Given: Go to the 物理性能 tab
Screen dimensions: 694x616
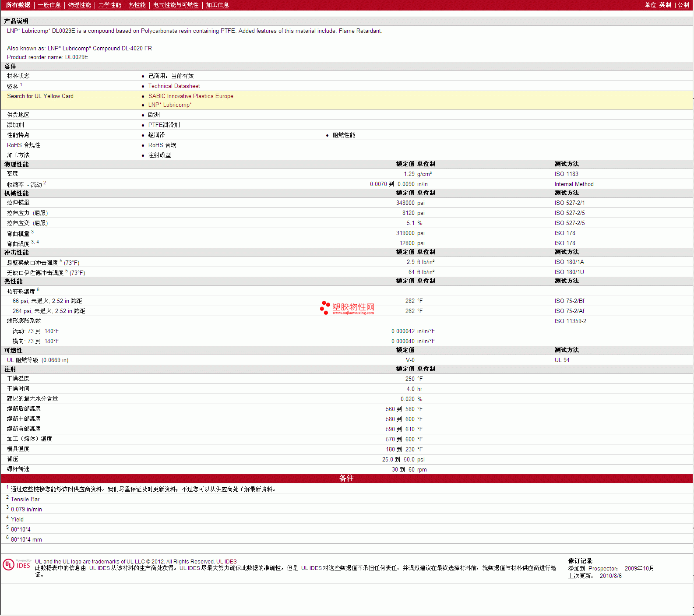Looking at the screenshot, I should 79,5.
